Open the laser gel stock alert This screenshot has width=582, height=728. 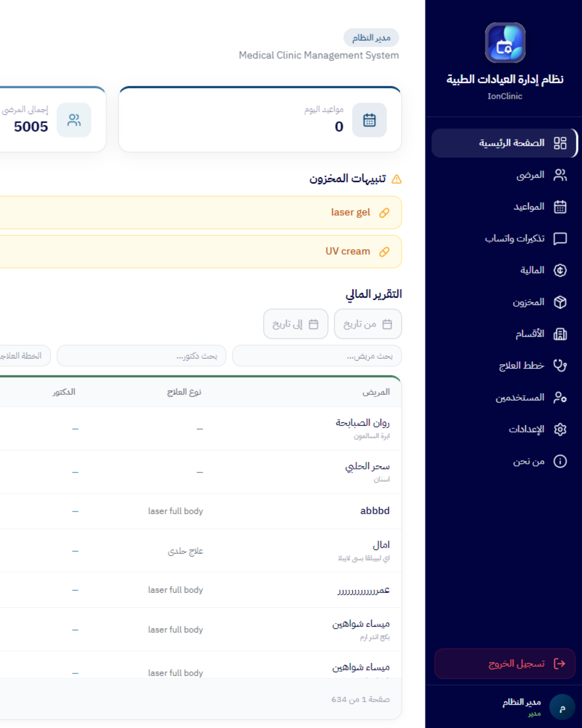pyautogui.click(x=200, y=213)
